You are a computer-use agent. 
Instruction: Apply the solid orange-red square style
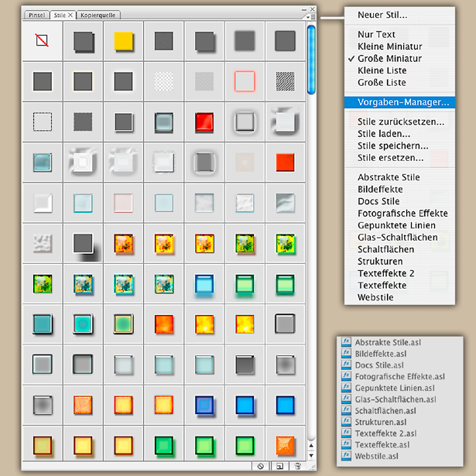tap(285, 163)
